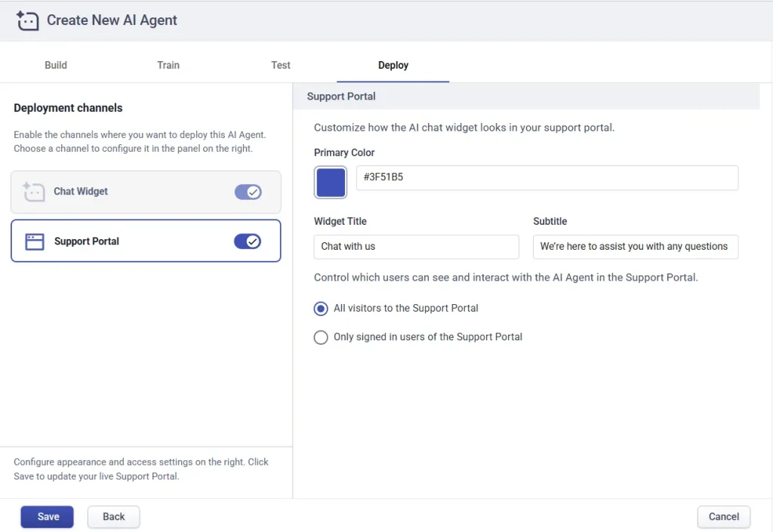773x532 pixels.
Task: Click the hex color code field
Action: (x=547, y=178)
